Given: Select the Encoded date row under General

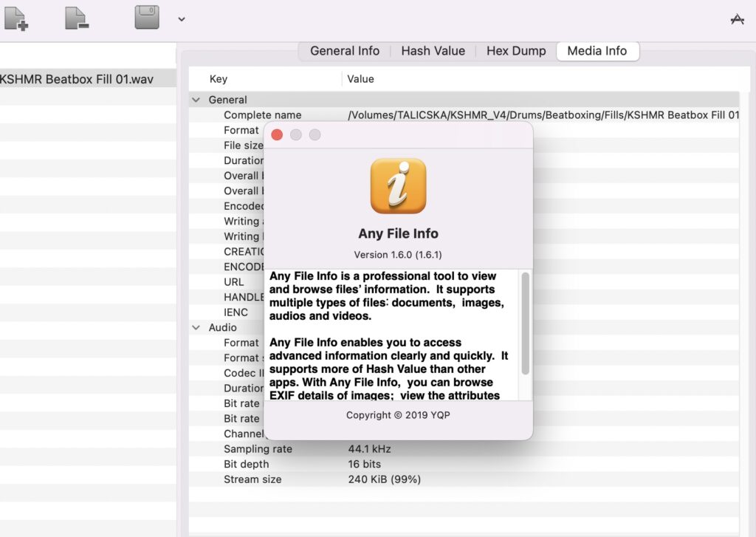Looking at the screenshot, I should click(x=464, y=206).
